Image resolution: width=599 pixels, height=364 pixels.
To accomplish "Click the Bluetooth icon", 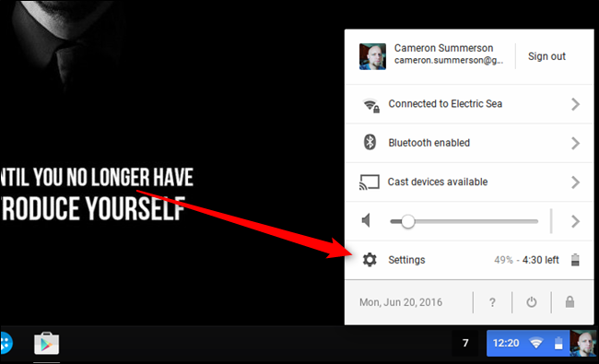I will point(370,143).
